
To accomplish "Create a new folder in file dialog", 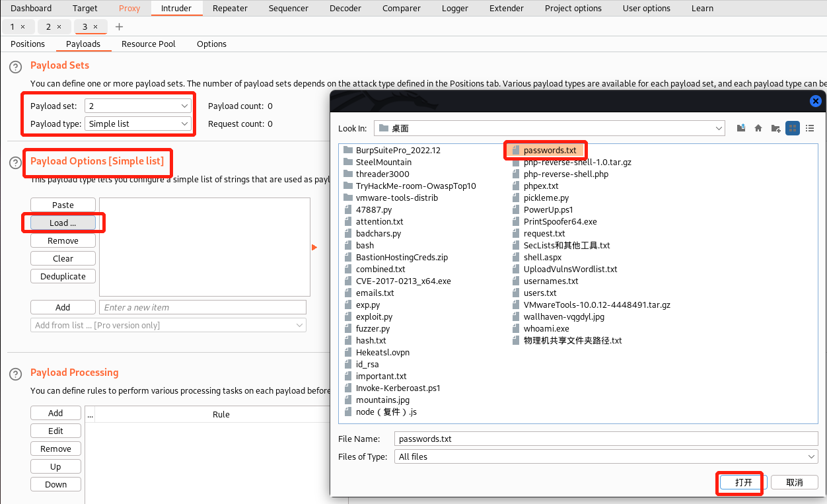I will [775, 128].
